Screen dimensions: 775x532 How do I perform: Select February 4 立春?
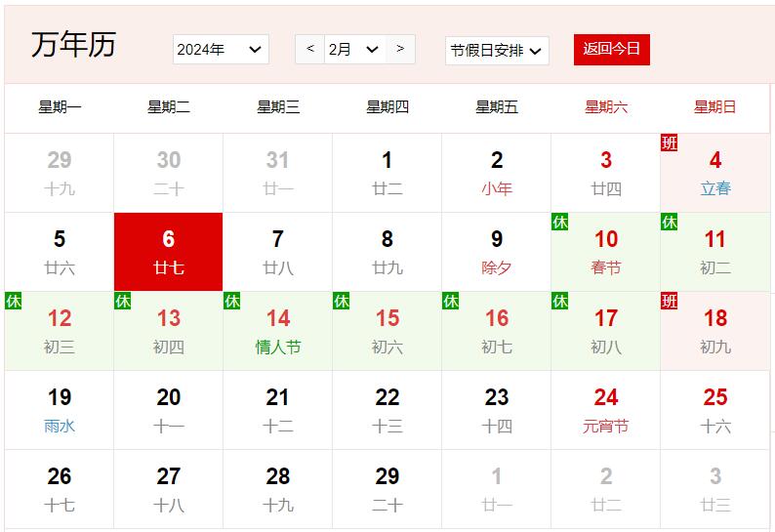[x=714, y=173]
